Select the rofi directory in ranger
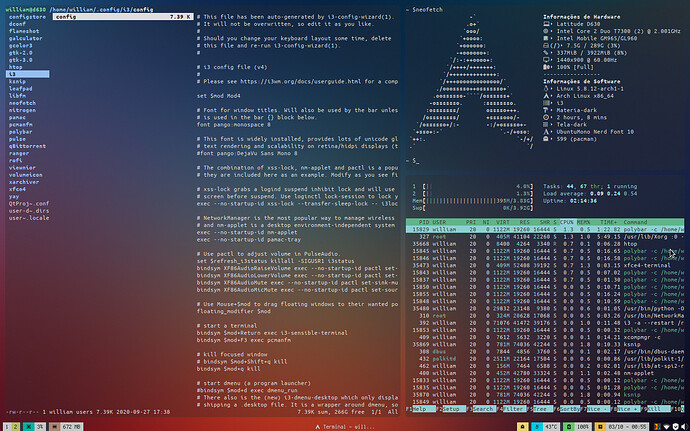690x431 pixels. [x=15, y=160]
